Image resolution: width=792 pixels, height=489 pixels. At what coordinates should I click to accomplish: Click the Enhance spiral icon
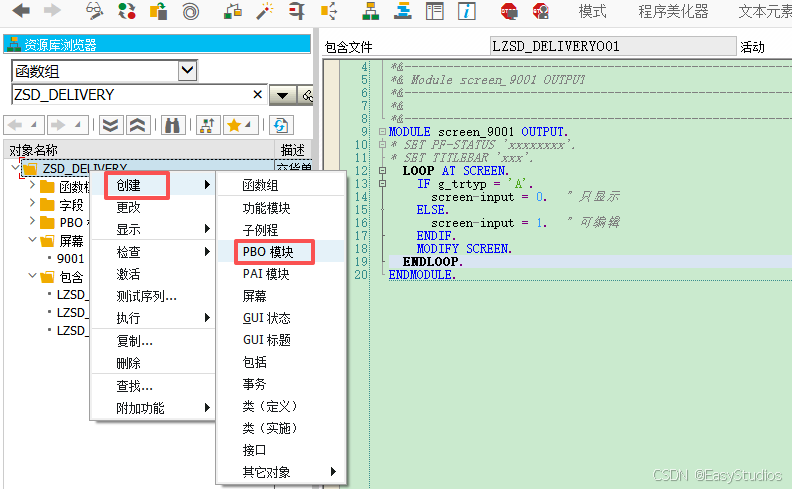tap(190, 11)
